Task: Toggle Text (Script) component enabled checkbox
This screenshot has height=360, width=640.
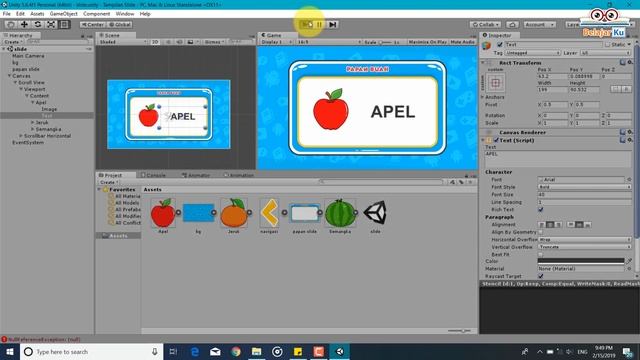Action: tap(496, 140)
